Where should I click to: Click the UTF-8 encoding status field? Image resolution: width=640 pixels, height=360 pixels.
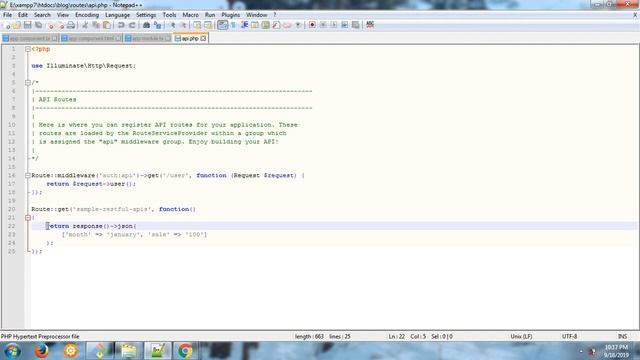pos(569,337)
